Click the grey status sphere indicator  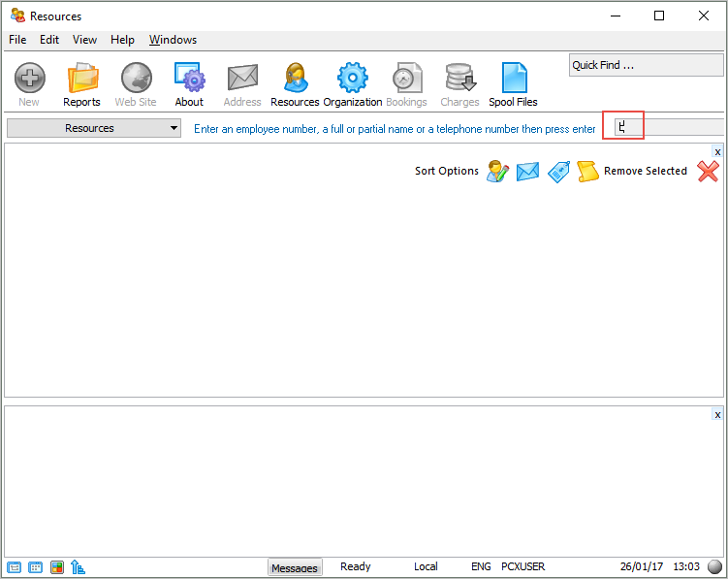714,567
